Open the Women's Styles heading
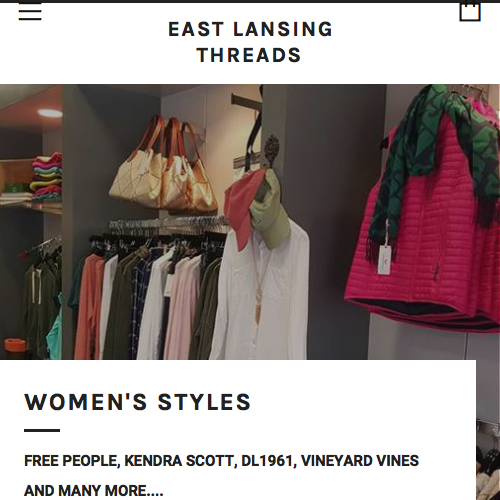The width and height of the screenshot is (500, 500). tap(137, 402)
